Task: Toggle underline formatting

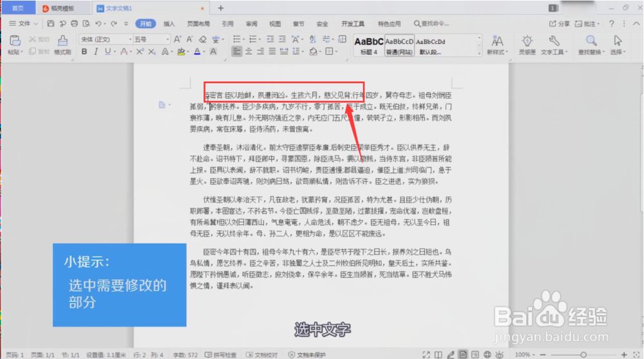Action: (x=108, y=52)
